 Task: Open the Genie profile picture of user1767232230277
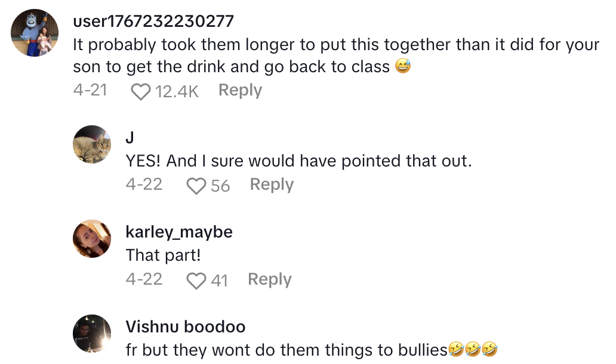[35, 33]
